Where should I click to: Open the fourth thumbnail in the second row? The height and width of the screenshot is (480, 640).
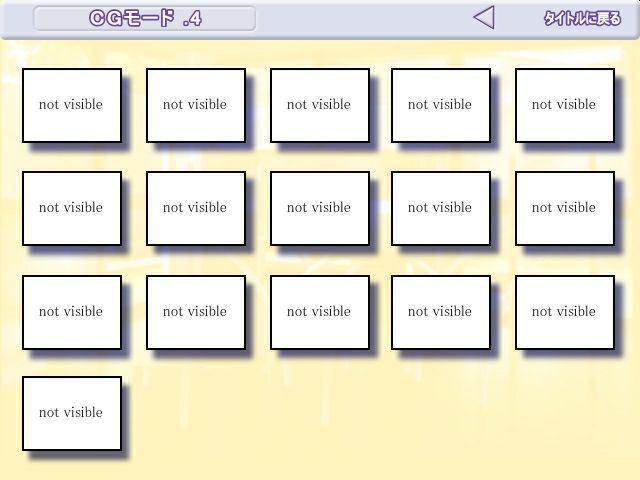[x=440, y=208]
